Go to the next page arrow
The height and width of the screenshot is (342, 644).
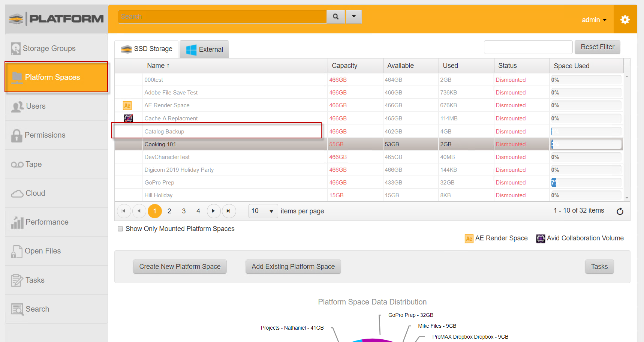pos(213,211)
